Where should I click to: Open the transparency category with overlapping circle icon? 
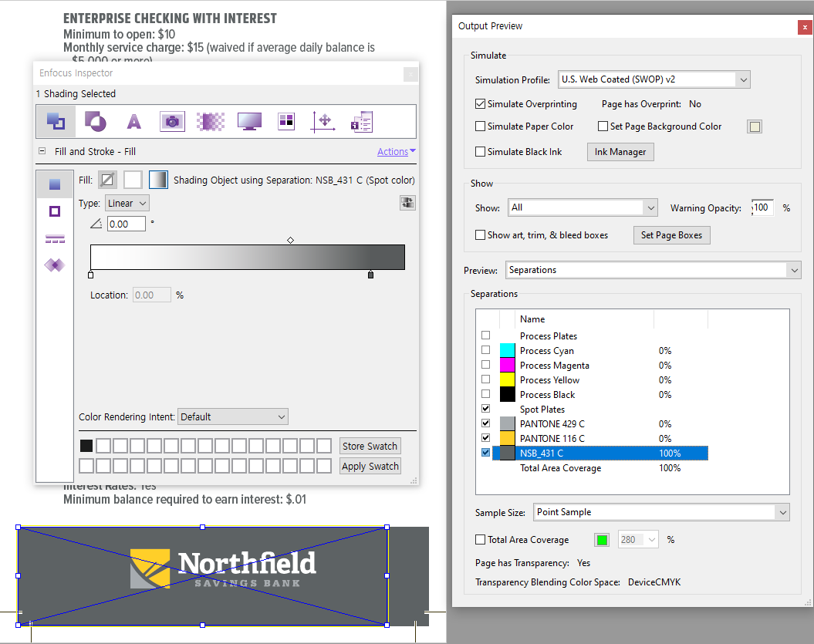95,121
